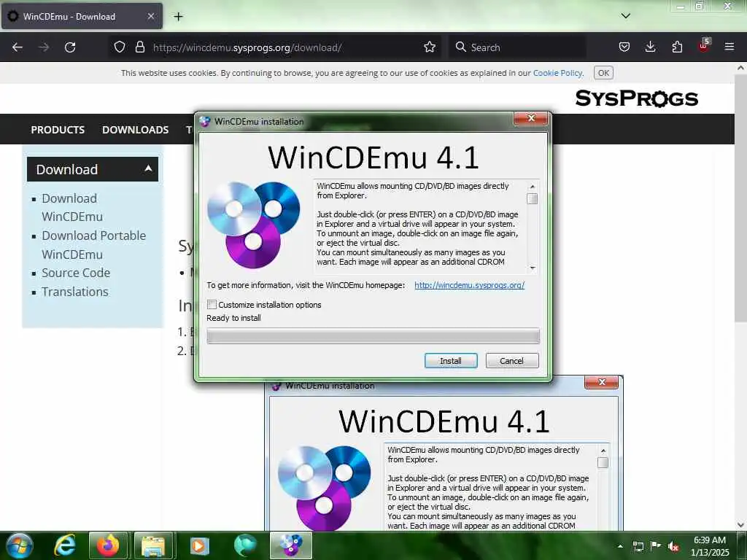This screenshot has width=747, height=560.
Task: Close the WinCDEmu - Download tab
Action: coord(150,16)
